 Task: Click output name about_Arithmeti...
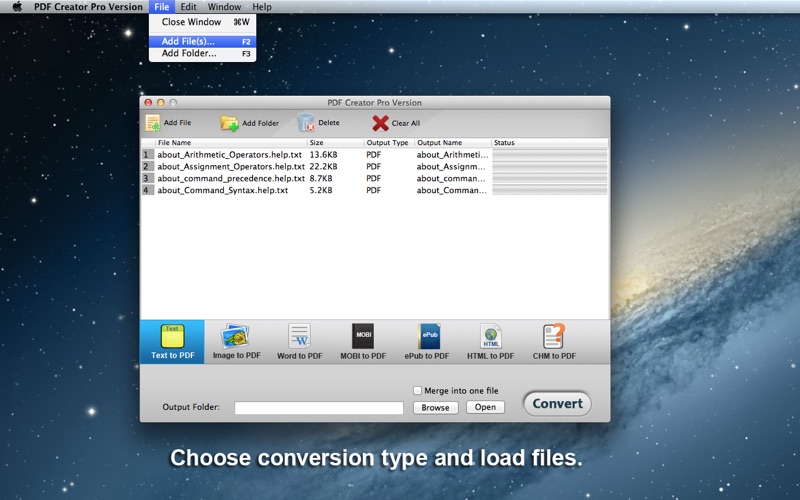[x=452, y=155]
